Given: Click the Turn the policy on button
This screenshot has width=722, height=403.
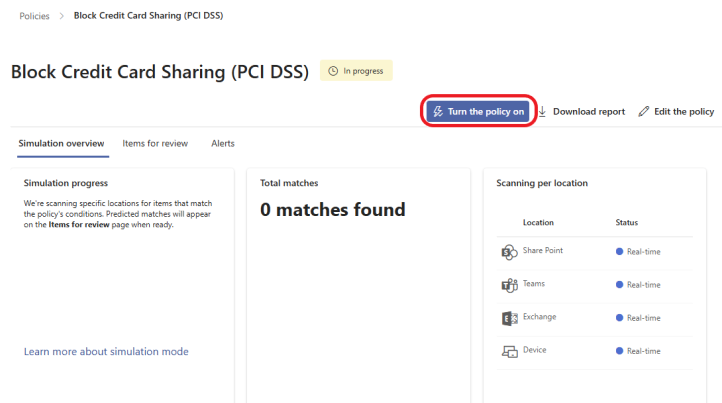Looking at the screenshot, I should click(477, 111).
